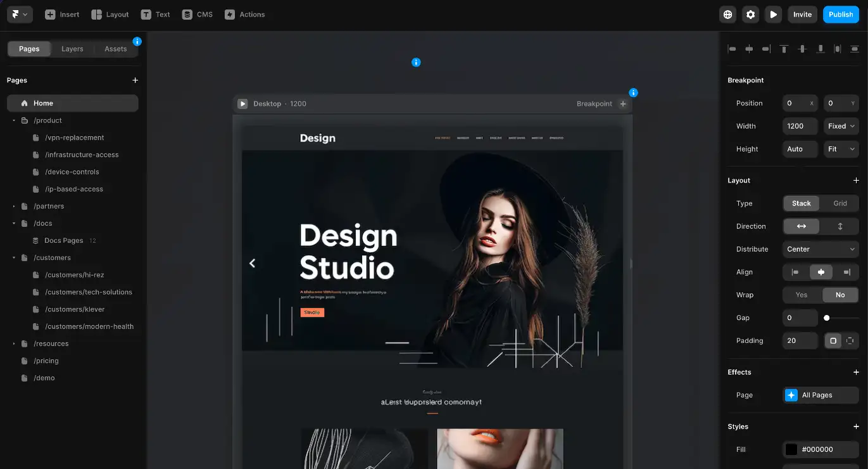Open the CMS menu
The width and height of the screenshot is (868, 469).
tap(198, 15)
